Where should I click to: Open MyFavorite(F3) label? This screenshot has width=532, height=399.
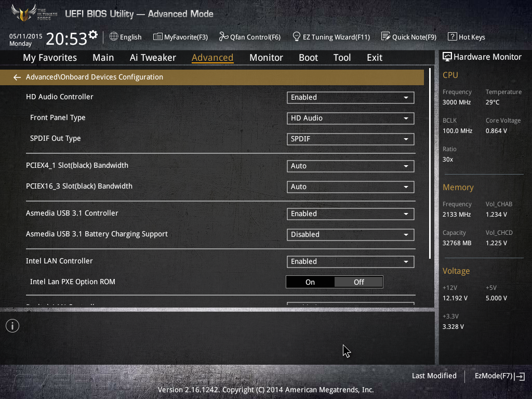(x=186, y=37)
